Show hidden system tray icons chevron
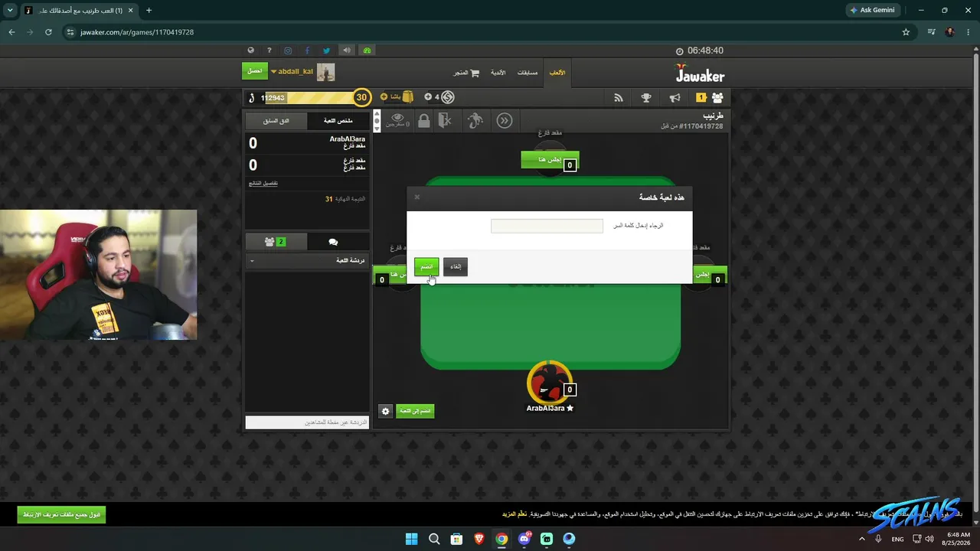This screenshot has height=551, width=980. point(861,539)
